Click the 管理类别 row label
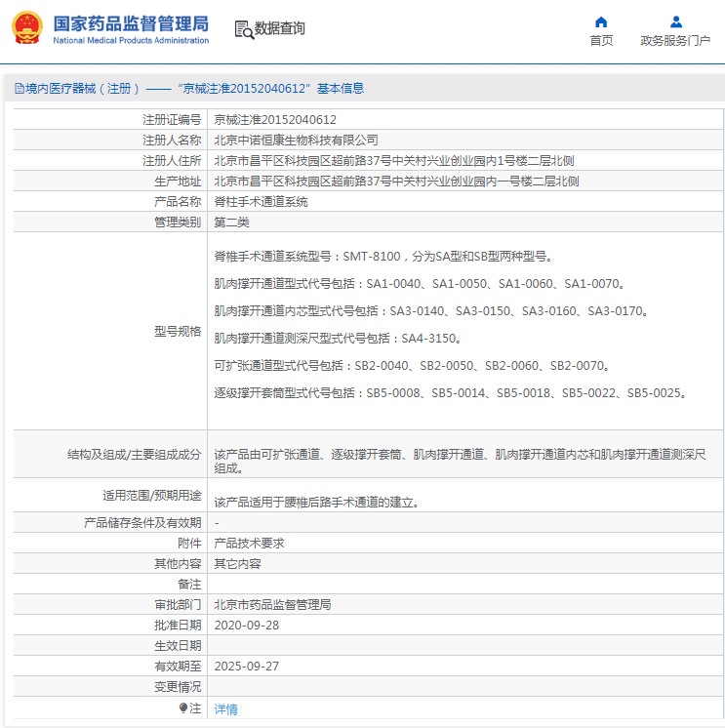The height and width of the screenshot is (728, 725). pos(178,222)
